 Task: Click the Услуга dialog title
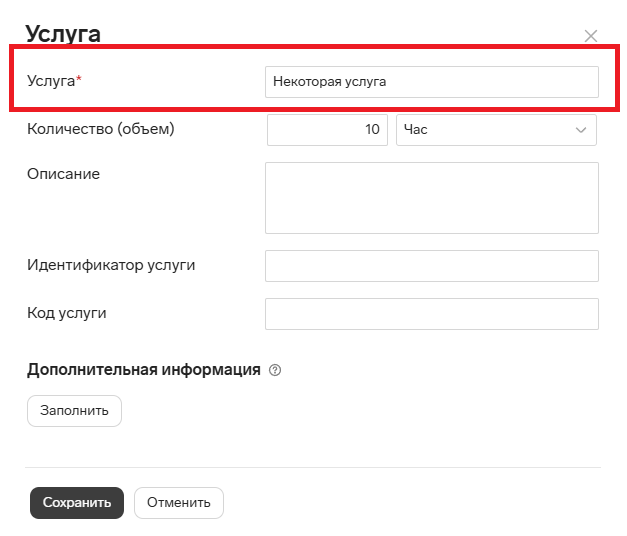63,34
